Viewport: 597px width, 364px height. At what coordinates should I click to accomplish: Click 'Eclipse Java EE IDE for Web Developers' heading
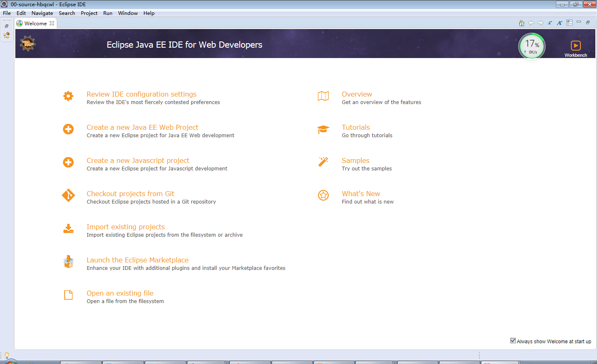pyautogui.click(x=184, y=45)
